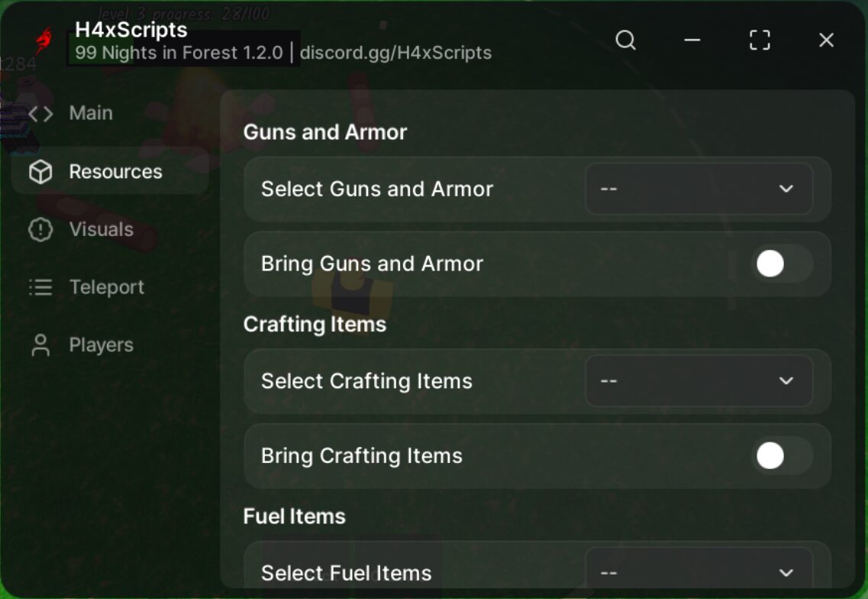Click the H4xScripts window title

[x=131, y=30]
